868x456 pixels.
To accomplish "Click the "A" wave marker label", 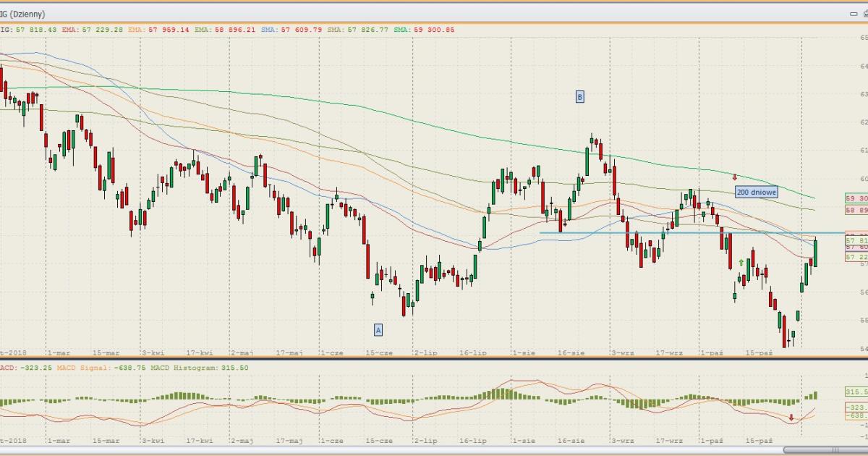I will pos(378,329).
